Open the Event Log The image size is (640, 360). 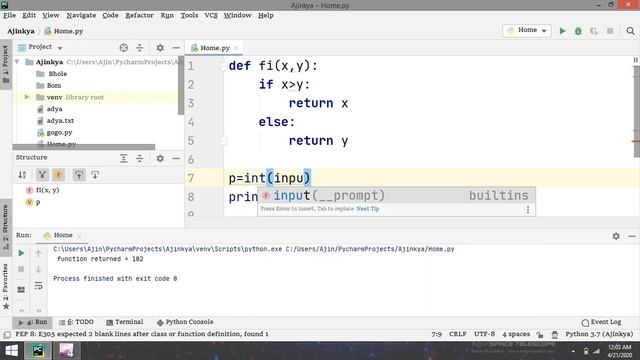tap(601, 322)
